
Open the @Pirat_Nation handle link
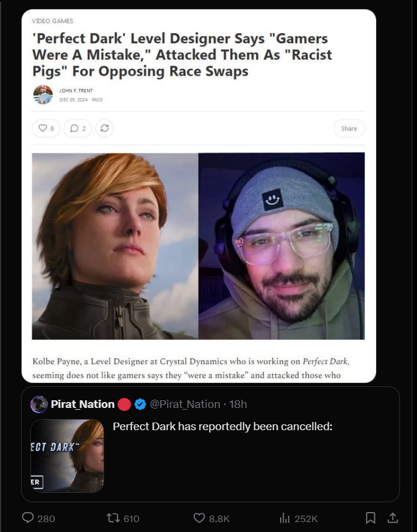pos(185,404)
